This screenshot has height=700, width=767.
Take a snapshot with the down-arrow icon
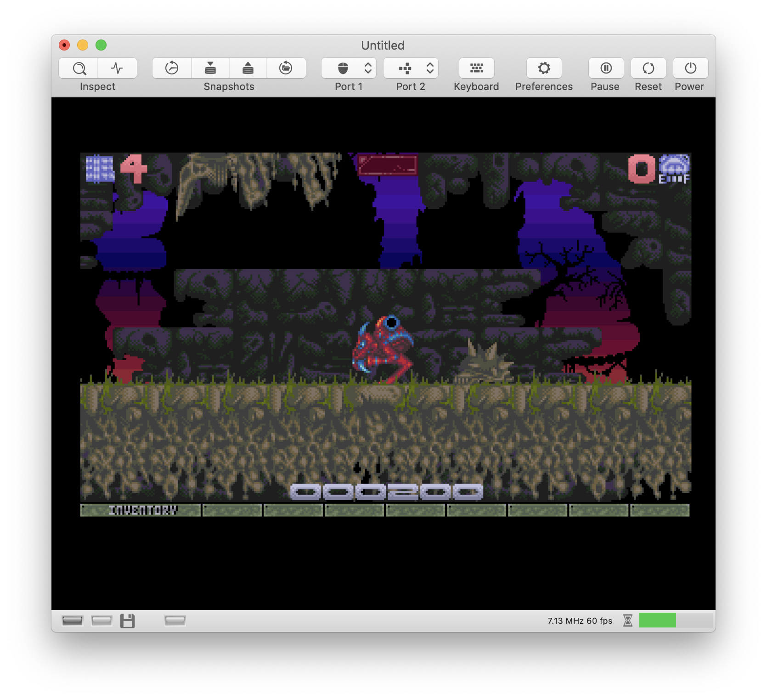point(210,68)
